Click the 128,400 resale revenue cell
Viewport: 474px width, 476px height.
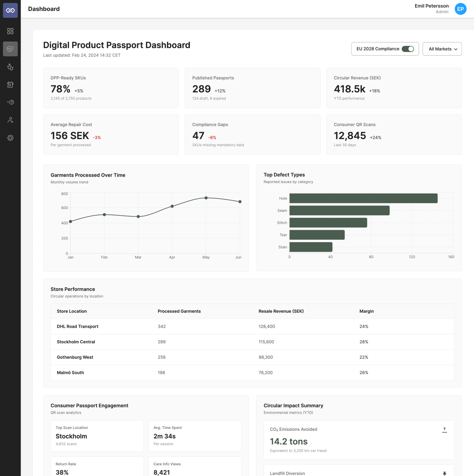coord(267,326)
